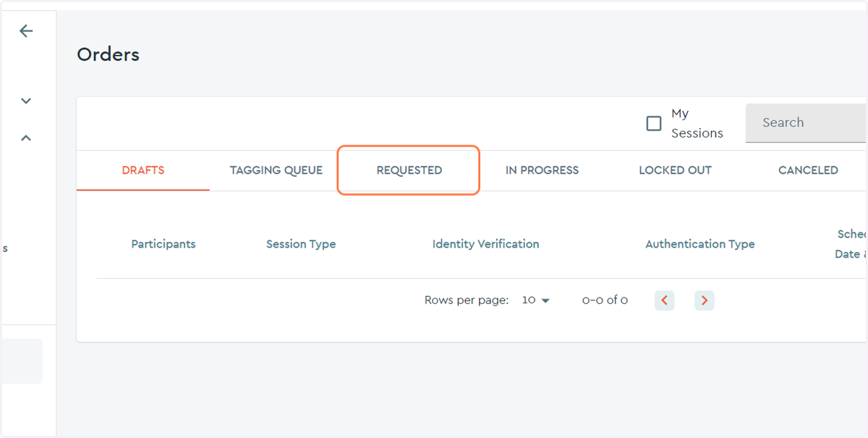The height and width of the screenshot is (438, 868).
Task: Open the Locked Out tab
Action: [x=675, y=170]
